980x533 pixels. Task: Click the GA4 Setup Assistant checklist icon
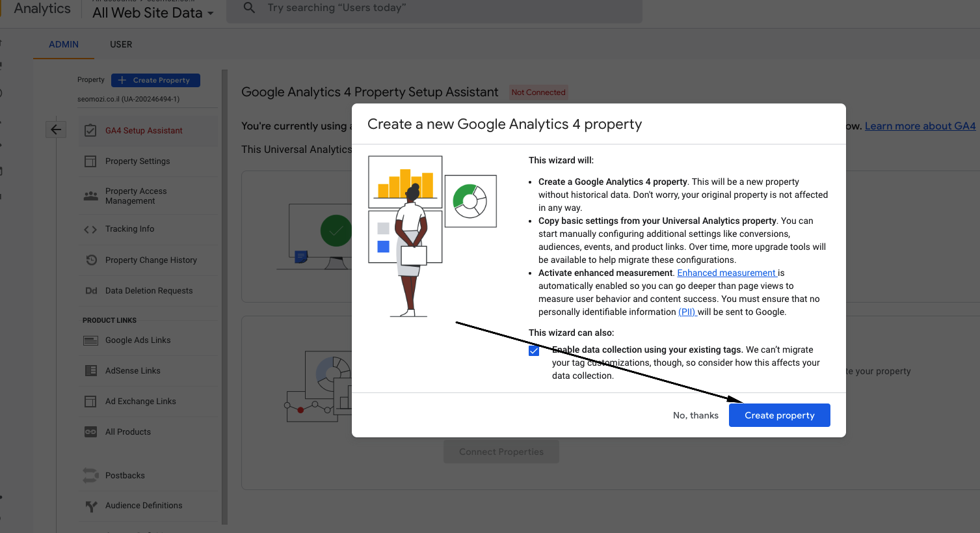(x=90, y=131)
